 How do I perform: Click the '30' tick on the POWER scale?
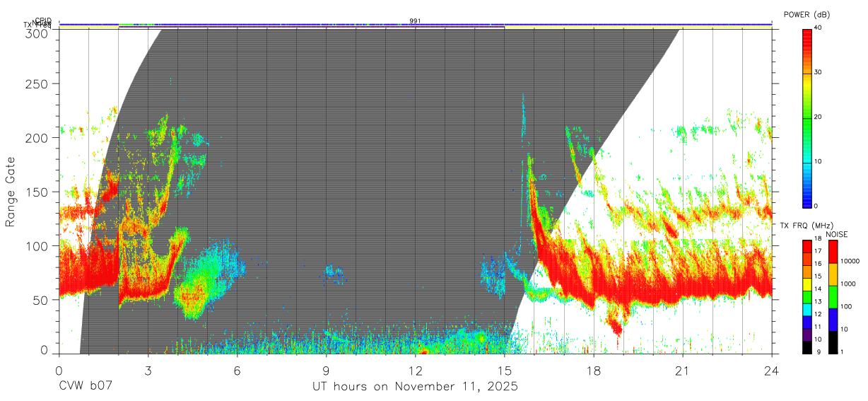click(818, 72)
